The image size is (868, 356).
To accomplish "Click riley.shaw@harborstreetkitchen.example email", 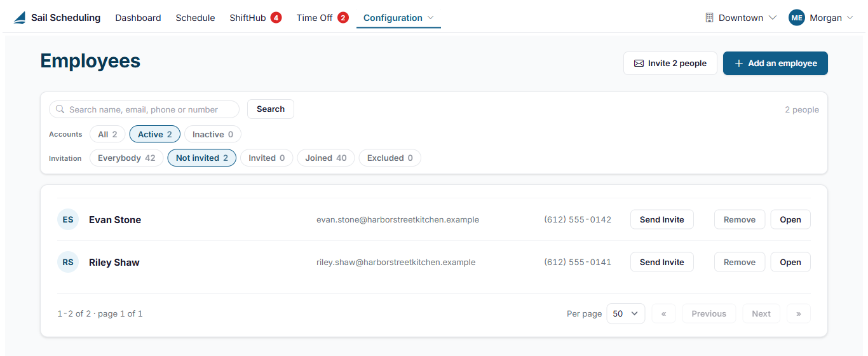I will pyautogui.click(x=396, y=263).
